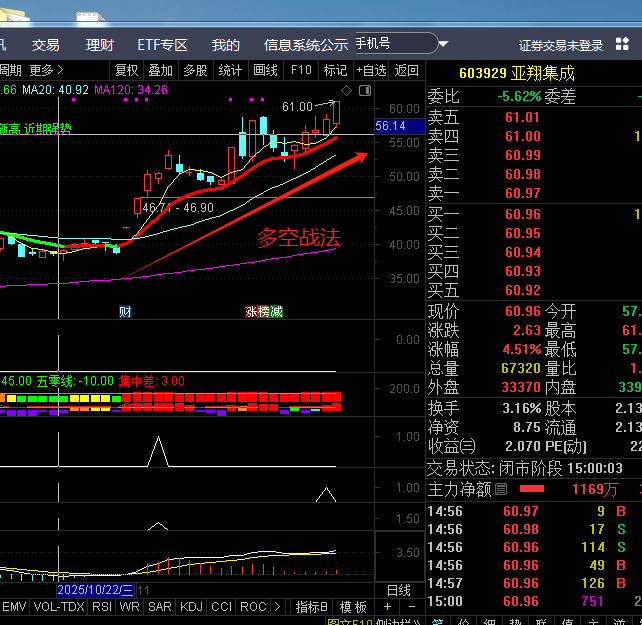The height and width of the screenshot is (625, 642).
Task: Toggle the 叠加 overlay option
Action: (160, 70)
